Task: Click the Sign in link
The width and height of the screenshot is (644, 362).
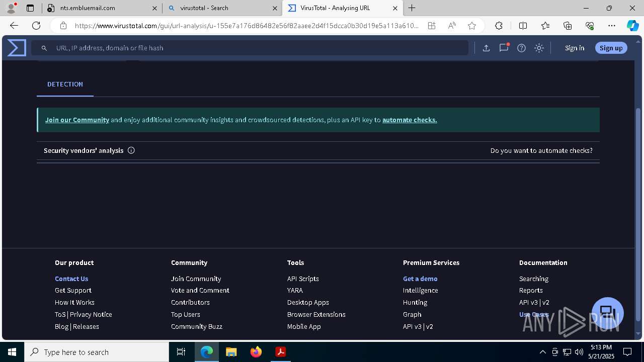Action: [x=575, y=48]
